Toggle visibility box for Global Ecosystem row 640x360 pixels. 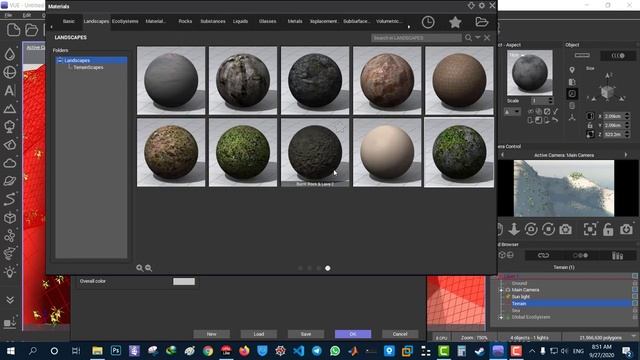click(635, 317)
